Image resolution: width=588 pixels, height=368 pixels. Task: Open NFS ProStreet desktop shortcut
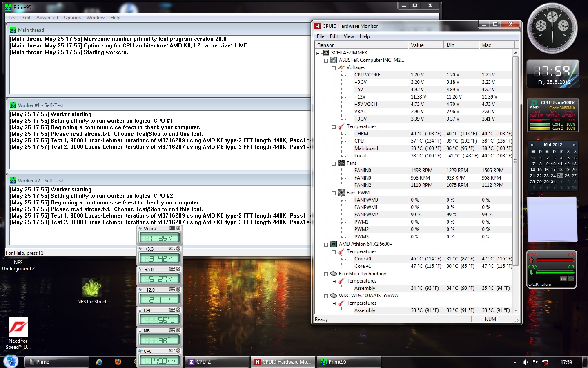(92, 291)
